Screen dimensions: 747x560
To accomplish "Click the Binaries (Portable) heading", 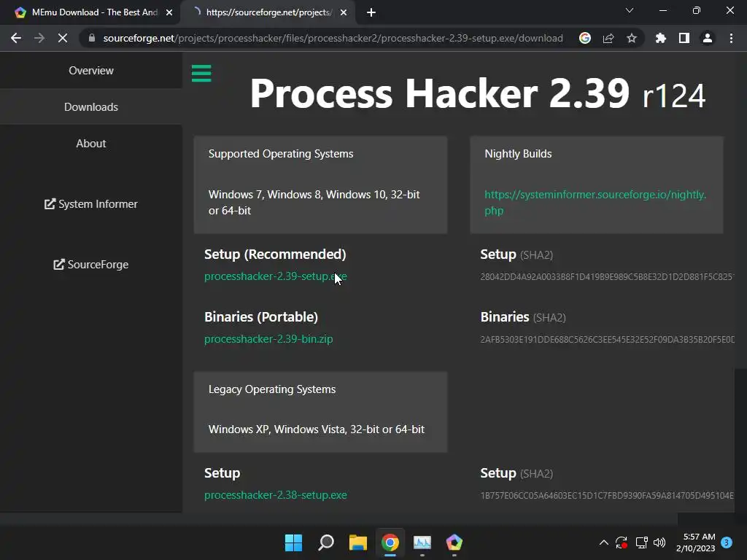I will tap(261, 317).
